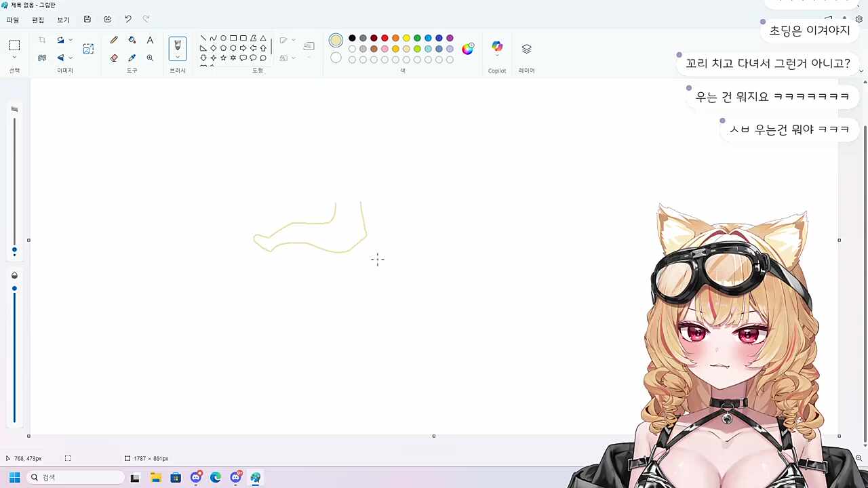The height and width of the screenshot is (488, 868).
Task: Open the 보기 menu
Action: pos(63,20)
